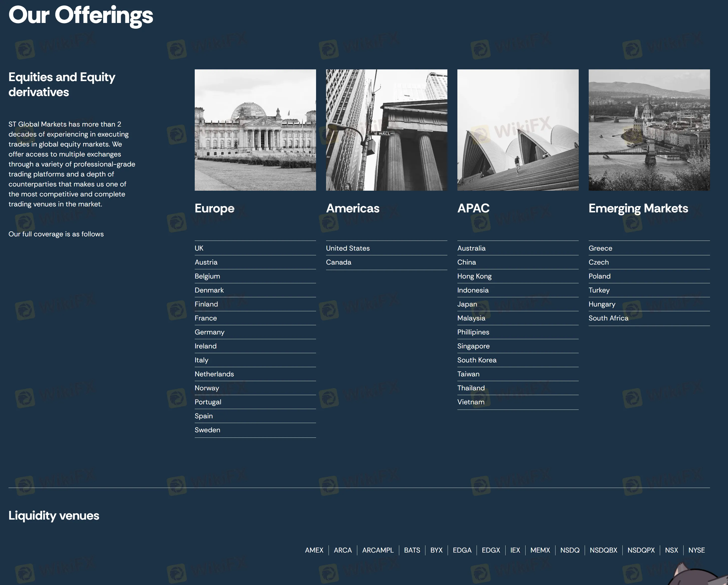728x585 pixels.
Task: Click the Sweden entry in Europe list
Action: coord(207,430)
